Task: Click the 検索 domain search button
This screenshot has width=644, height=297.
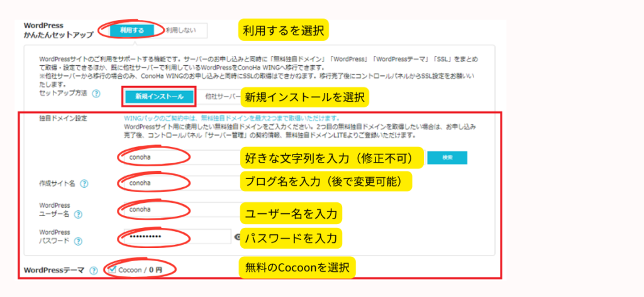Action: [x=447, y=158]
